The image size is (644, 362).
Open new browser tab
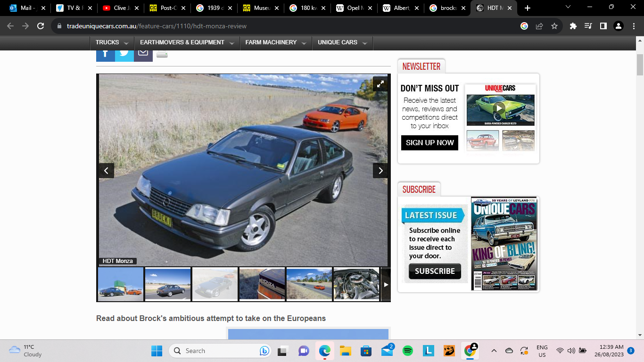pos(527,8)
